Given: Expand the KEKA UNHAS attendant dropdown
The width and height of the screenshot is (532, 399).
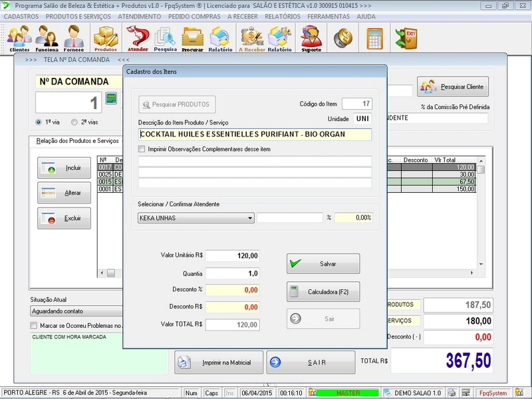Looking at the screenshot, I should point(250,217).
